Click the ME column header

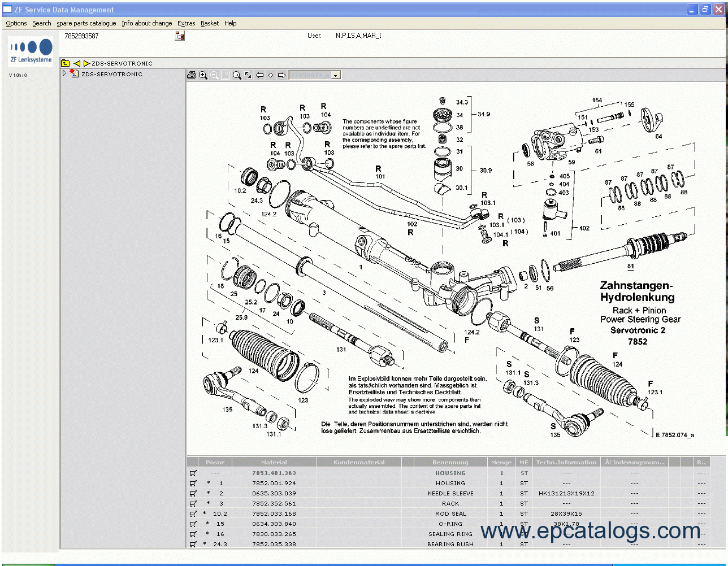pyautogui.click(x=524, y=462)
